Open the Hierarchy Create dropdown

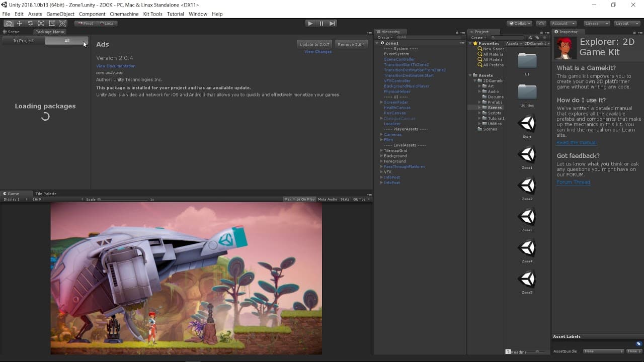[384, 37]
